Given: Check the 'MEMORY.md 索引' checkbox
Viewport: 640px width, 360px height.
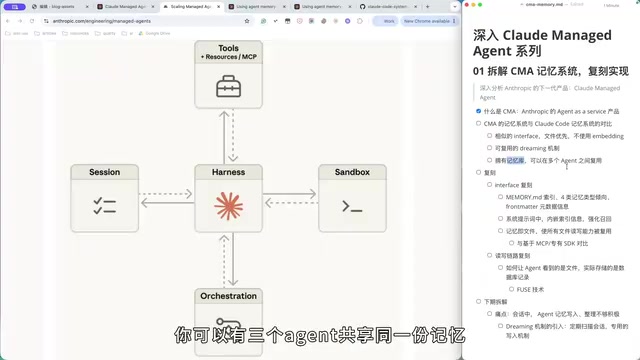Looking at the screenshot, I should pyautogui.click(x=500, y=197).
